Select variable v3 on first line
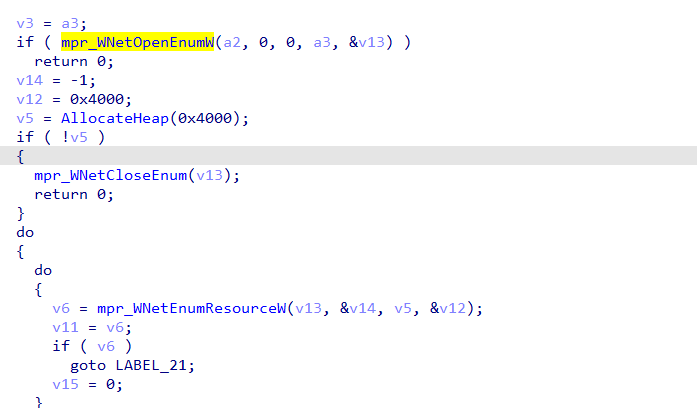The image size is (697, 408). click(x=25, y=23)
